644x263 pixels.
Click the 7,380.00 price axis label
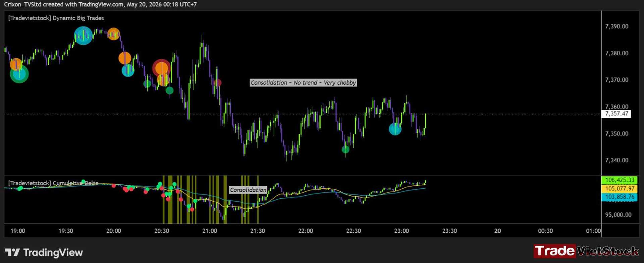[x=616, y=53]
